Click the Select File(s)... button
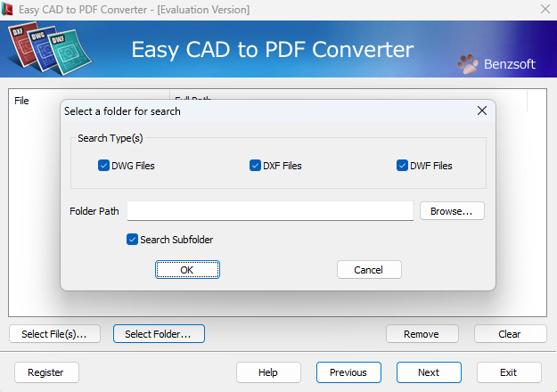The width and height of the screenshot is (557, 392). [53, 334]
